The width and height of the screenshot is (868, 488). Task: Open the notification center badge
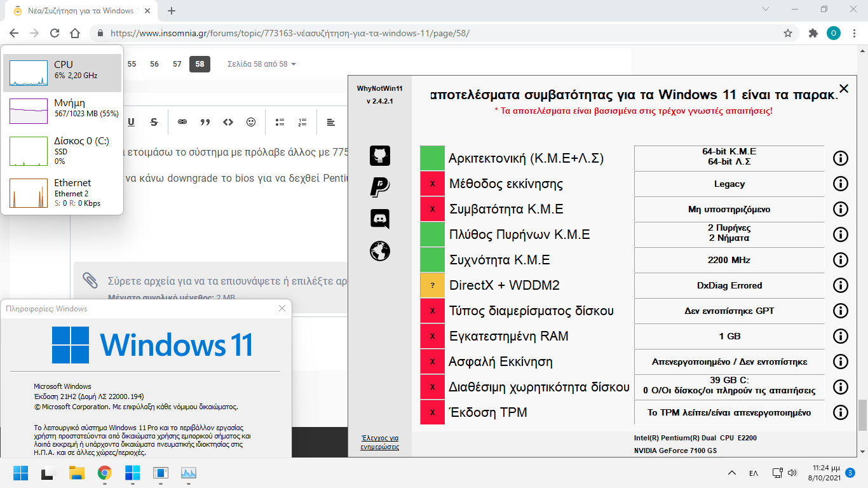click(850, 473)
